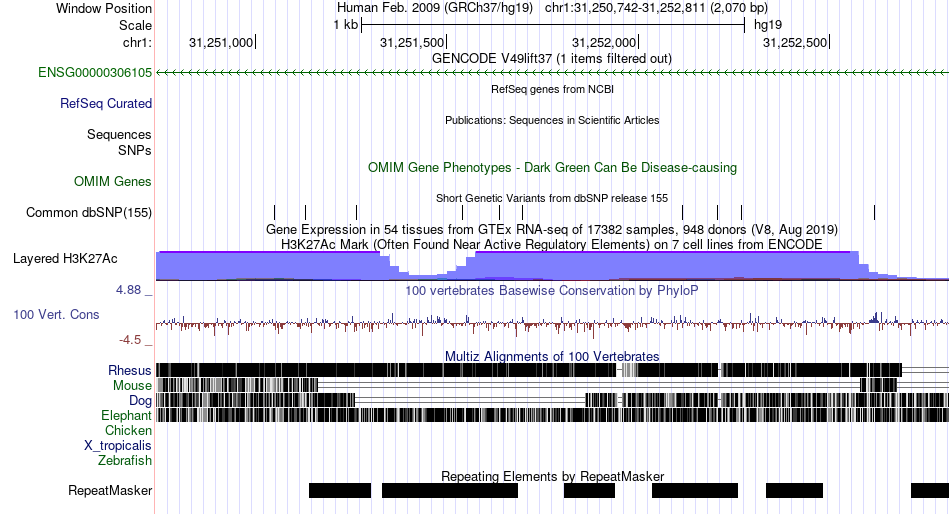The image size is (950, 514).
Task: Click the widest RepeatMasker black block
Action: pos(450,490)
